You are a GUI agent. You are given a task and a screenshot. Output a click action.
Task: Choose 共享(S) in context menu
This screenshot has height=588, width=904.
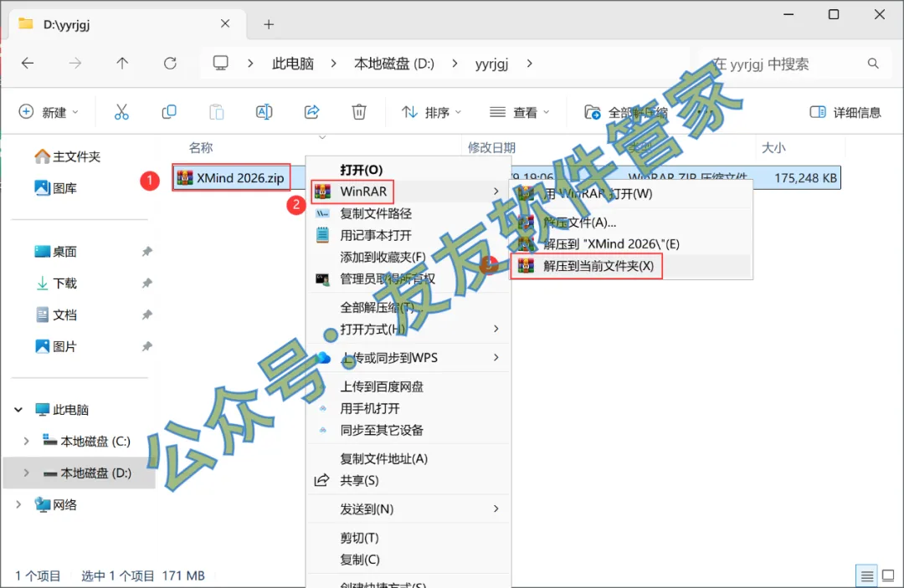tap(408, 480)
